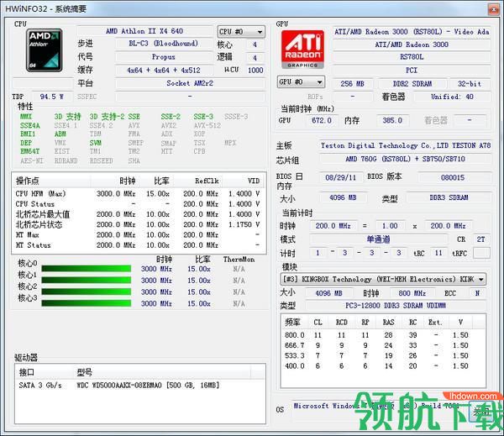Click the 'Unified: 40' shader field
The height and width of the screenshot is (436, 504).
(452, 97)
